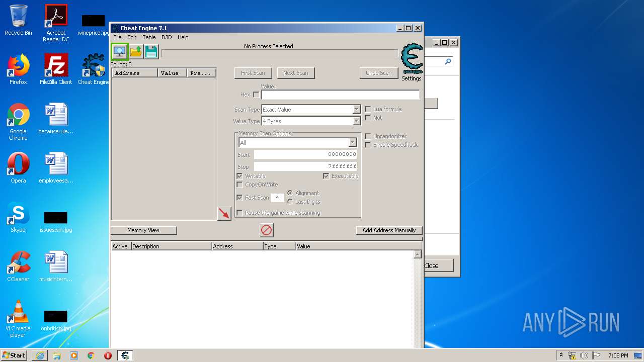Viewport: 644px width, 362px height.
Task: Open the memory region All dropdown
Action: [x=297, y=143]
